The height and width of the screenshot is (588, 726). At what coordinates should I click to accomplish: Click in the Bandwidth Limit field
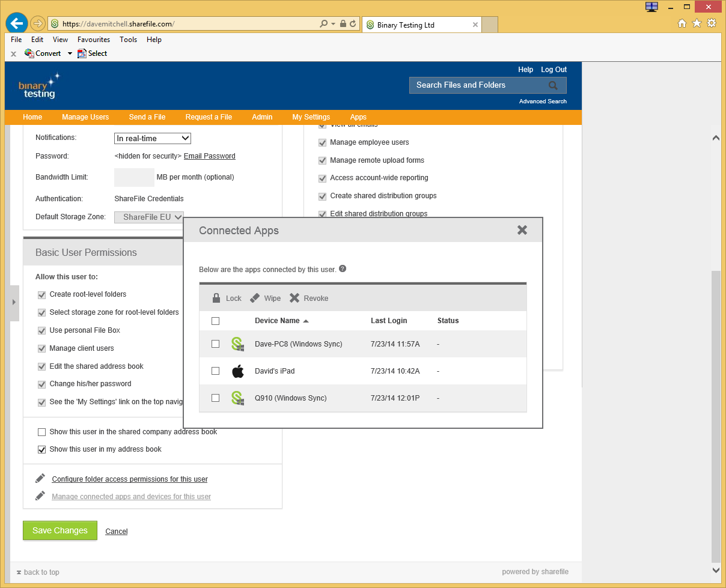coord(134,177)
